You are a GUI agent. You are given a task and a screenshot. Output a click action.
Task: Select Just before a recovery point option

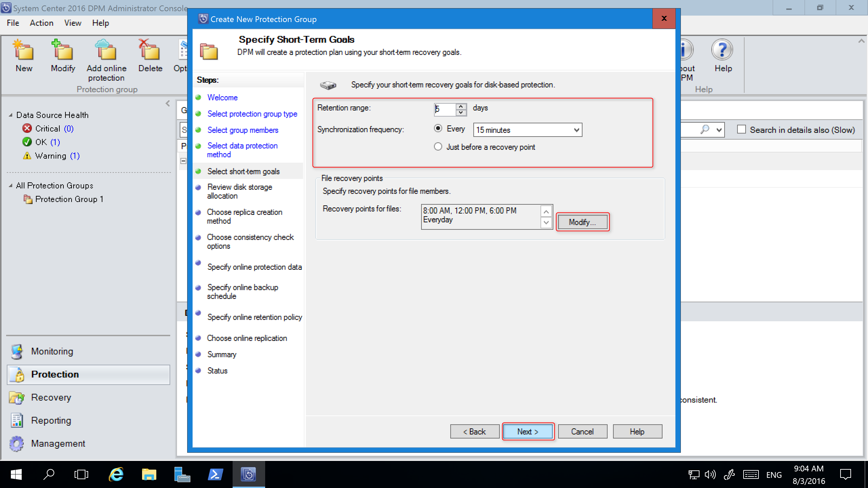tap(438, 147)
